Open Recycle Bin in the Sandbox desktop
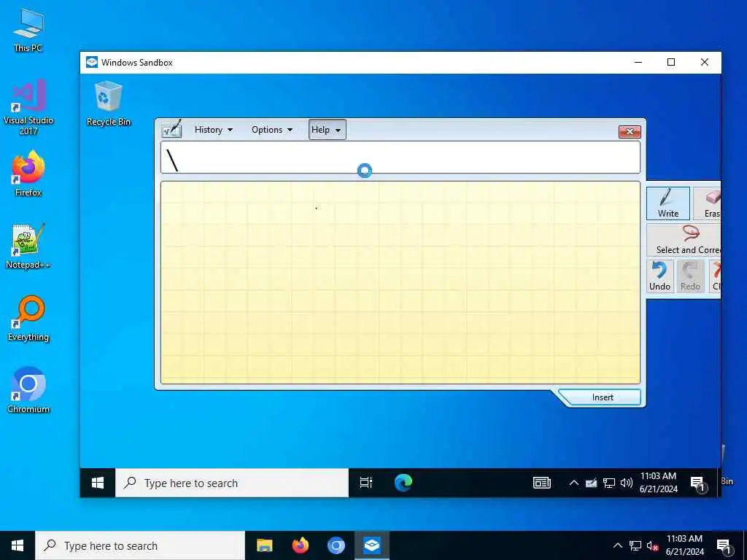747x560 pixels. (109, 104)
